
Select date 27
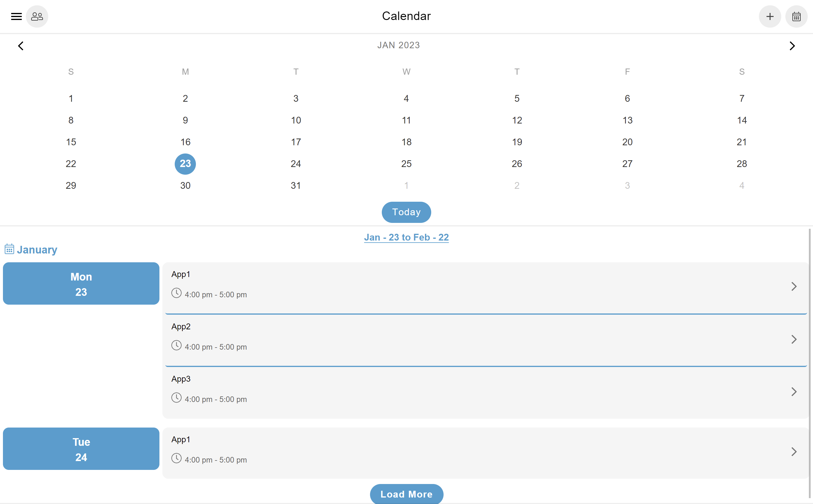pos(627,164)
